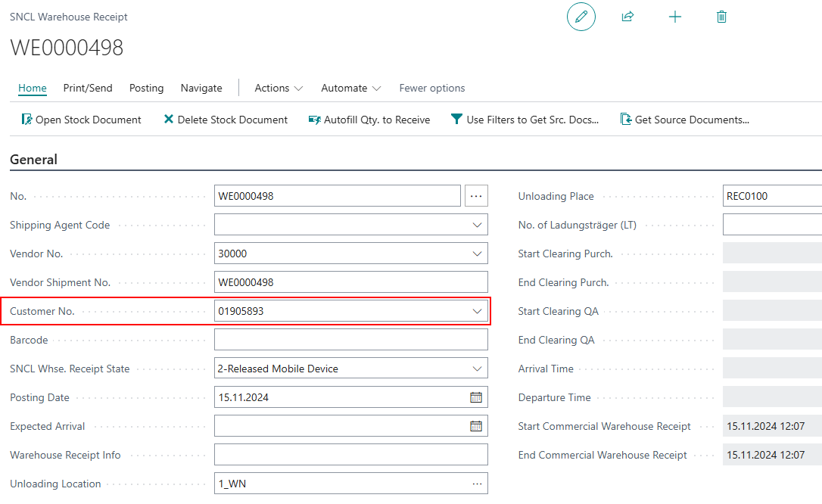The image size is (822, 504).
Task: Click Get Source Documents action
Action: click(684, 120)
